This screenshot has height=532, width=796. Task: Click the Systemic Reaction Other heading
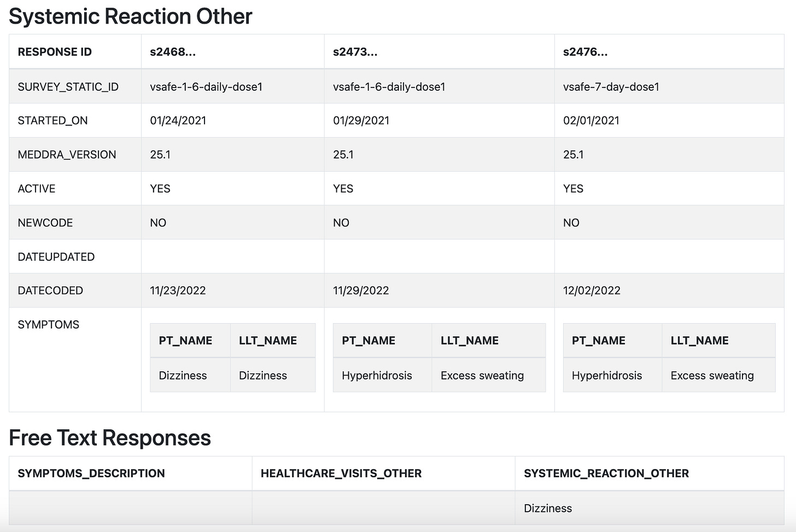coord(131,16)
